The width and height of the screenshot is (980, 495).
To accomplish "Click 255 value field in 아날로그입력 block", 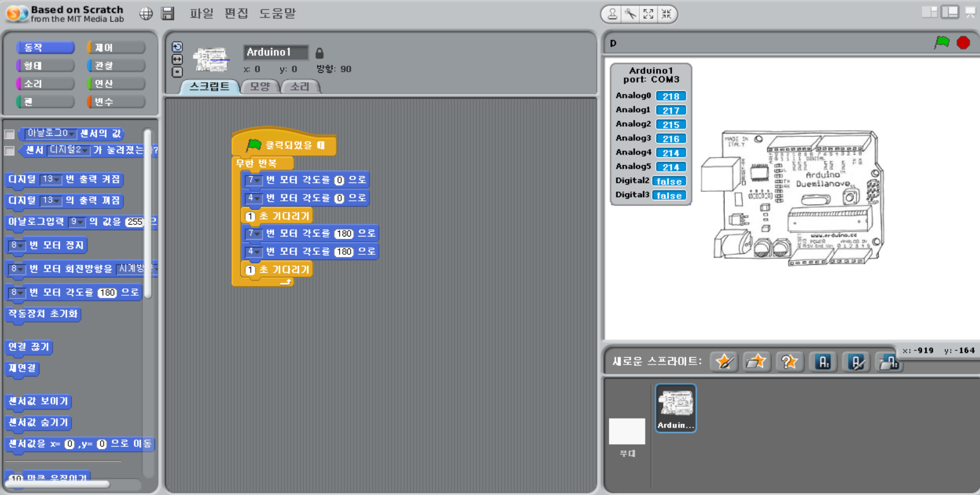I will 135,222.
